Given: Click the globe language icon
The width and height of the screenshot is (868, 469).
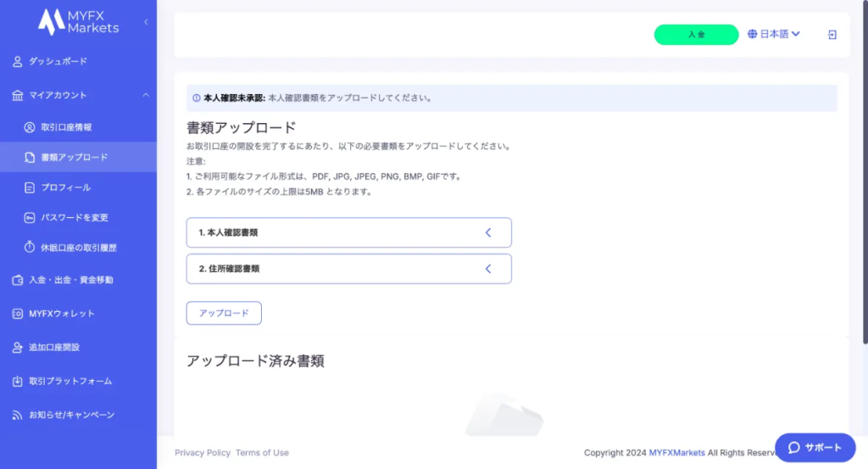Looking at the screenshot, I should point(753,34).
